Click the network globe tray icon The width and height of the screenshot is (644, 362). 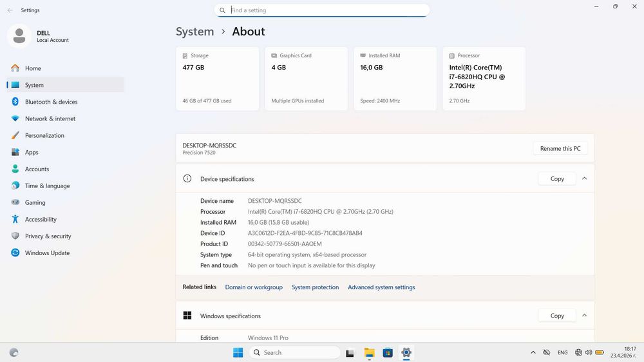(578, 352)
